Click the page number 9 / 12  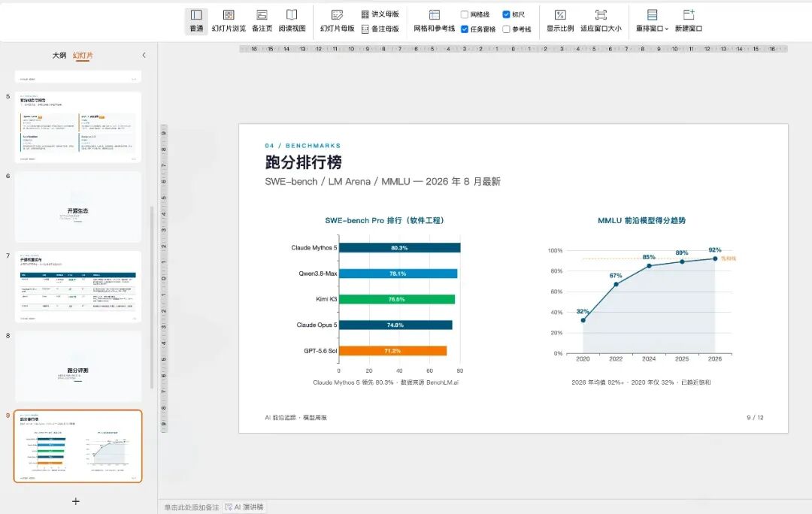755,418
